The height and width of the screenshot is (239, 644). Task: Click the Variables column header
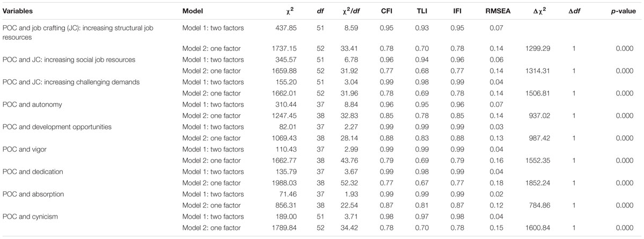[x=18, y=11]
